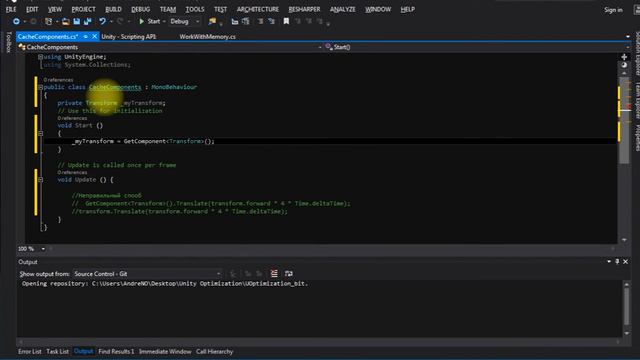Save the current file with Save icon

pyautogui.click(x=76, y=21)
